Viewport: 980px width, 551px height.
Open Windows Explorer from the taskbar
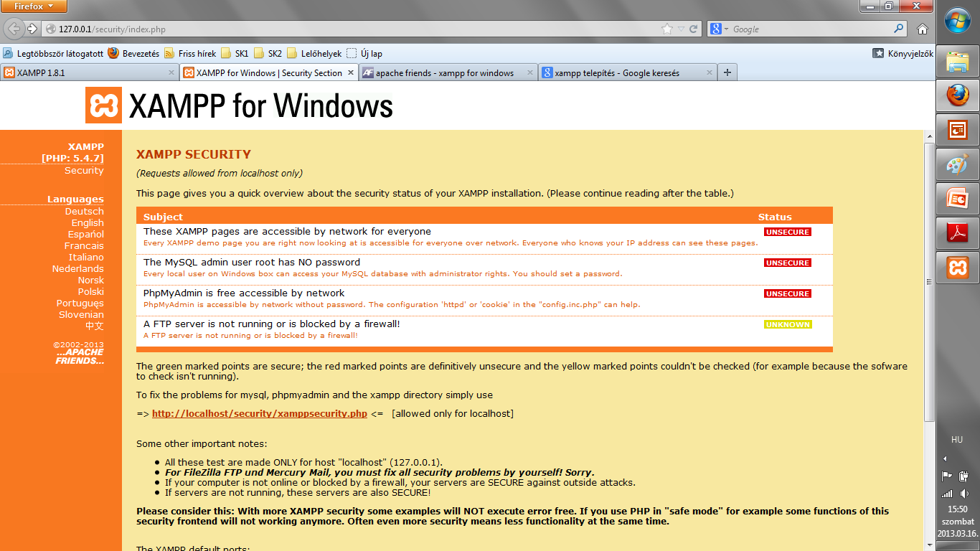(958, 61)
